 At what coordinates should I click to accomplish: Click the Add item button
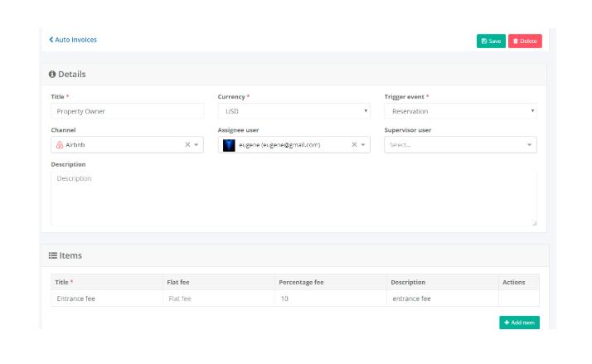[x=519, y=323]
